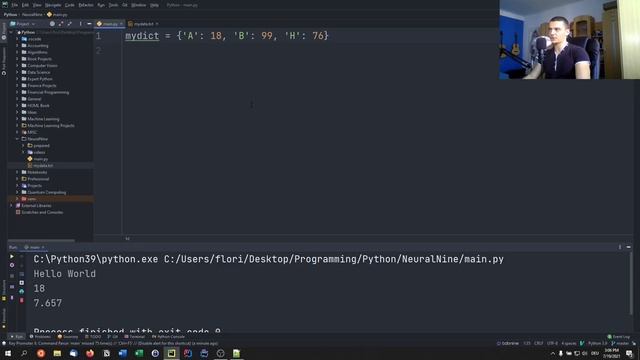This screenshot has height=360, width=640.
Task: Expand the Algorithms folder
Action: [x=17, y=52]
